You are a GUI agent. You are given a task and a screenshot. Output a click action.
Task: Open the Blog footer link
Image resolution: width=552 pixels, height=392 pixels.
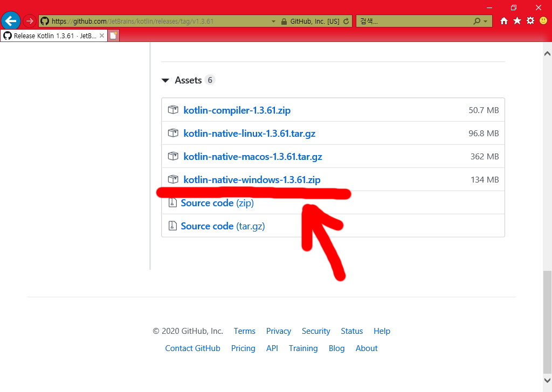pos(336,348)
